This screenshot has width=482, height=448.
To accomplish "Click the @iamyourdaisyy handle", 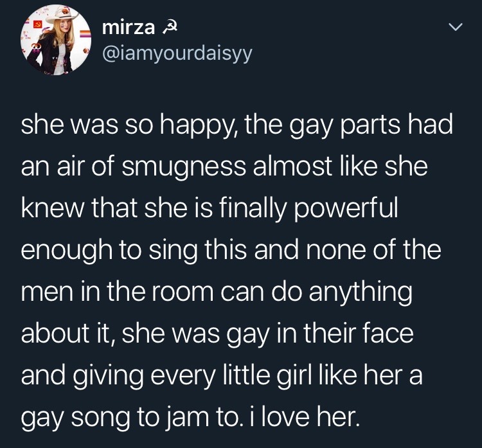I will (177, 54).
